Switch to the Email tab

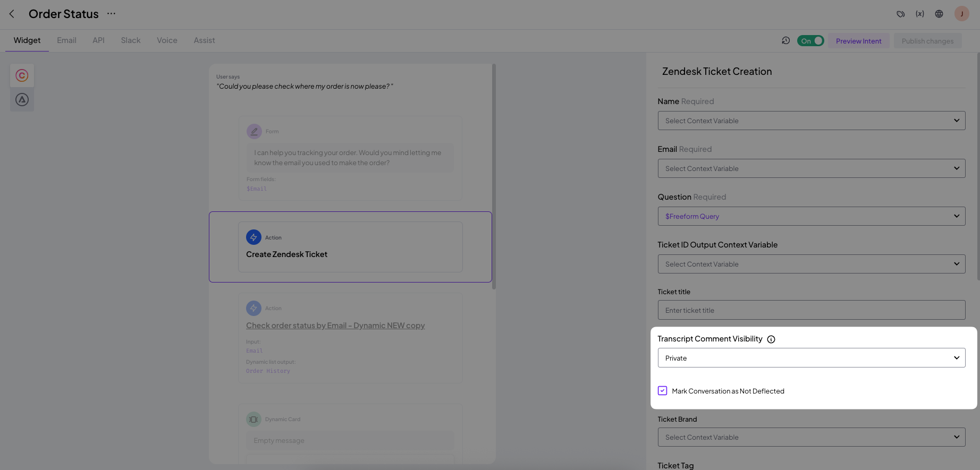[x=66, y=40]
